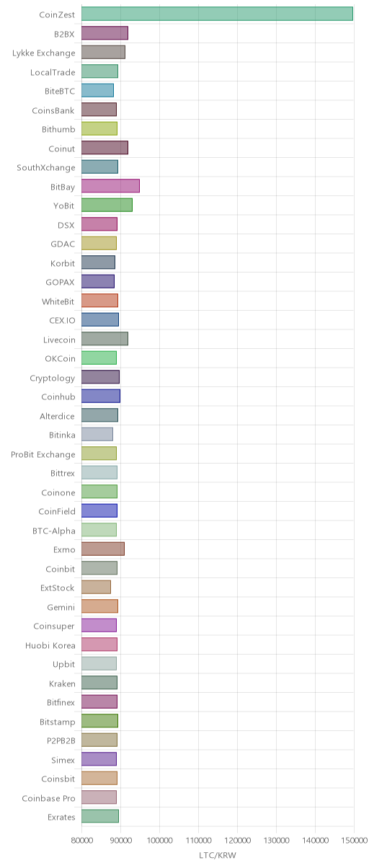The image size is (369, 868).
Task: Click the CoinZest bar
Action: pyautogui.click(x=217, y=14)
